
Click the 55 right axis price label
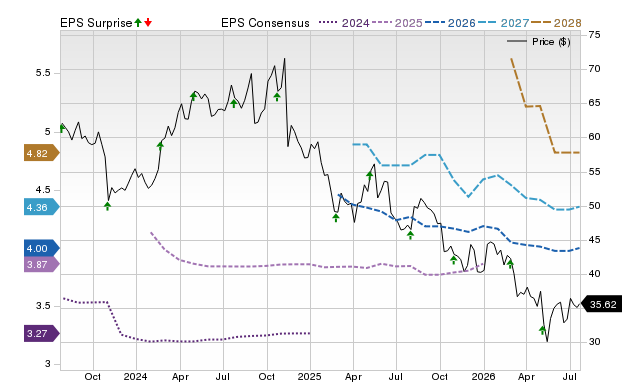click(595, 172)
